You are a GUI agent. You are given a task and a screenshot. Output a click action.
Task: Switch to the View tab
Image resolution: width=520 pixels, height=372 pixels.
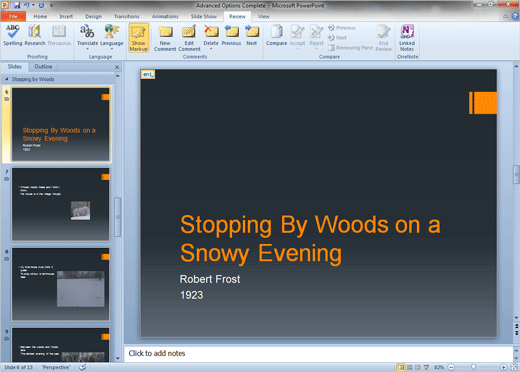tap(263, 16)
